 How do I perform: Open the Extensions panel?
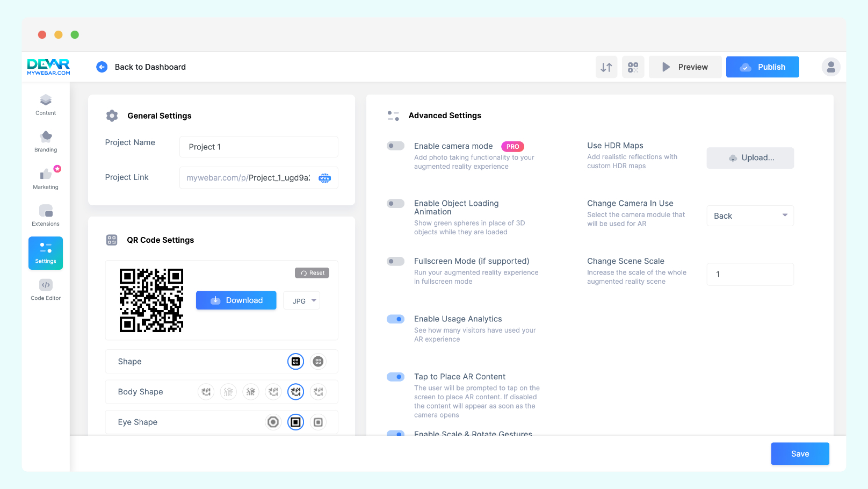pyautogui.click(x=45, y=214)
